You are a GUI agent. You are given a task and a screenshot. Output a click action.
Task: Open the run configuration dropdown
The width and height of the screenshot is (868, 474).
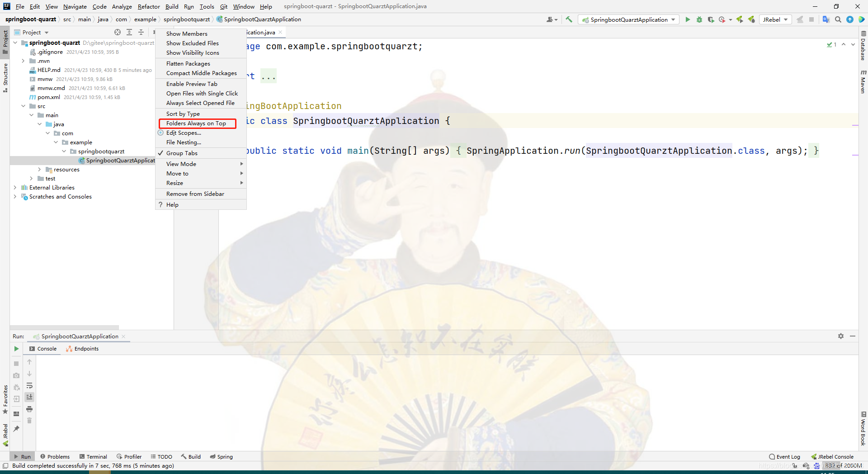tap(629, 19)
